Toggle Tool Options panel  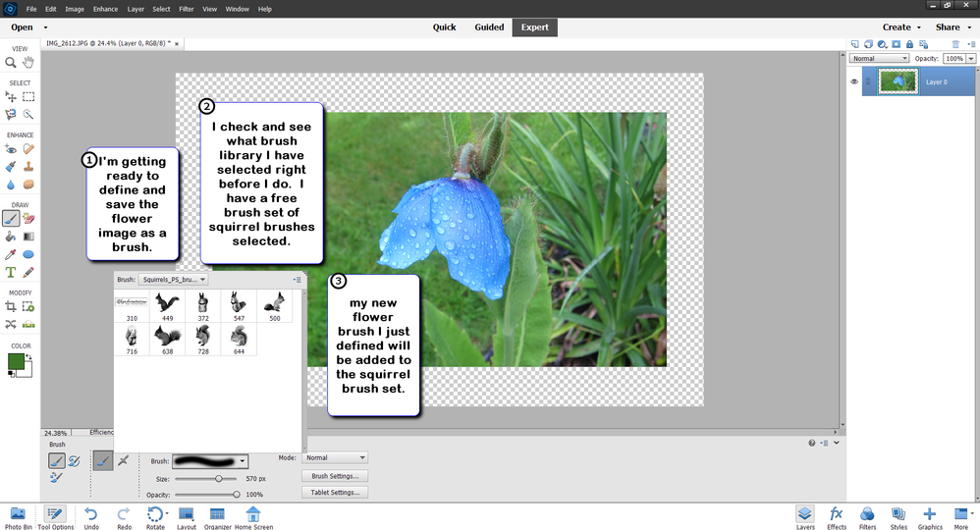pos(55,517)
